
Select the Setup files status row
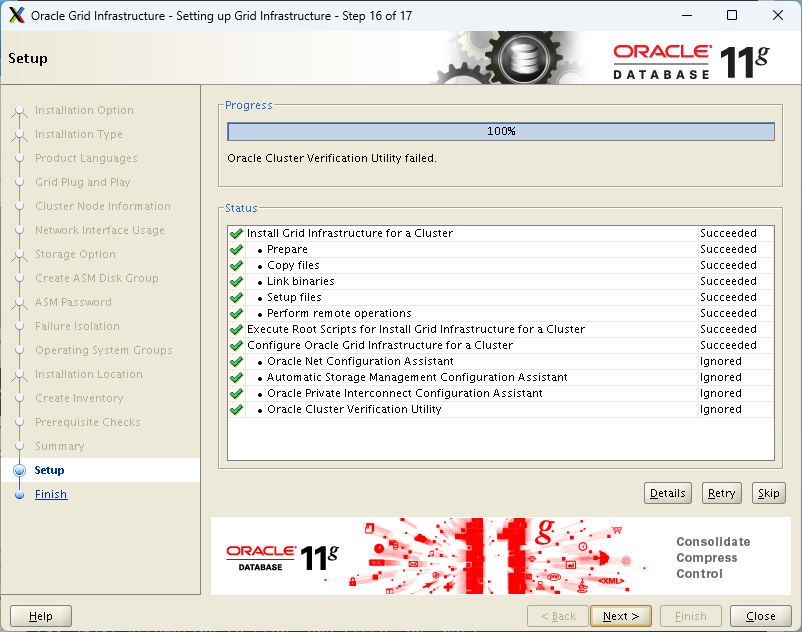click(501, 298)
